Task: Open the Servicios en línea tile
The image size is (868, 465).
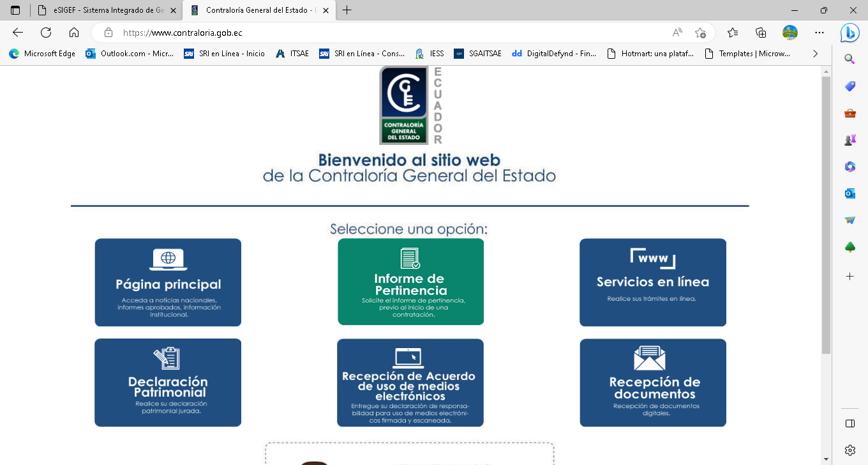Action: click(x=652, y=282)
